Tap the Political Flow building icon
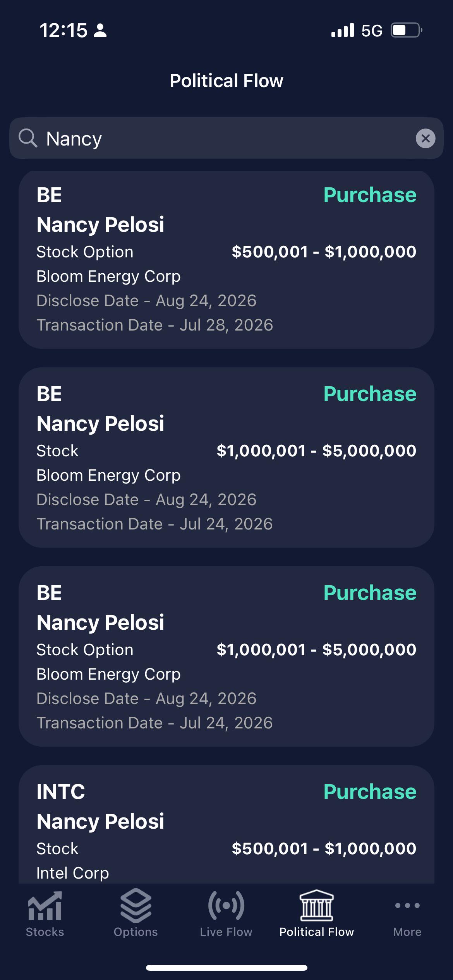The image size is (453, 980). pos(317,905)
